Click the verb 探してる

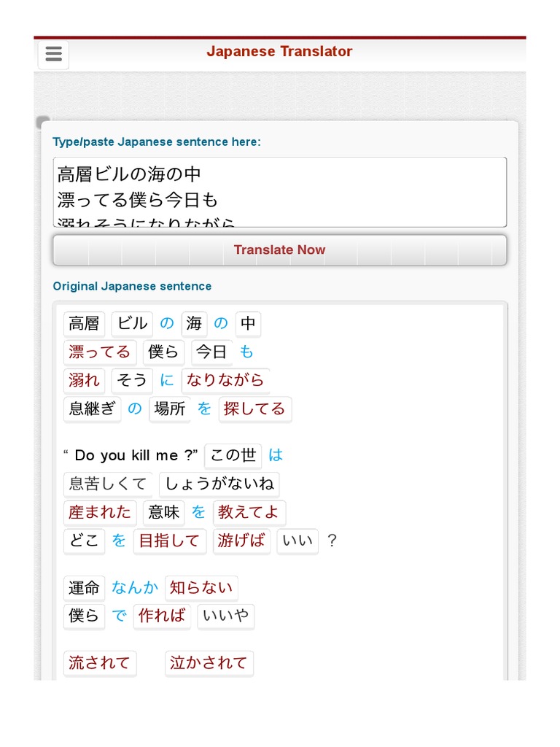[x=254, y=409]
